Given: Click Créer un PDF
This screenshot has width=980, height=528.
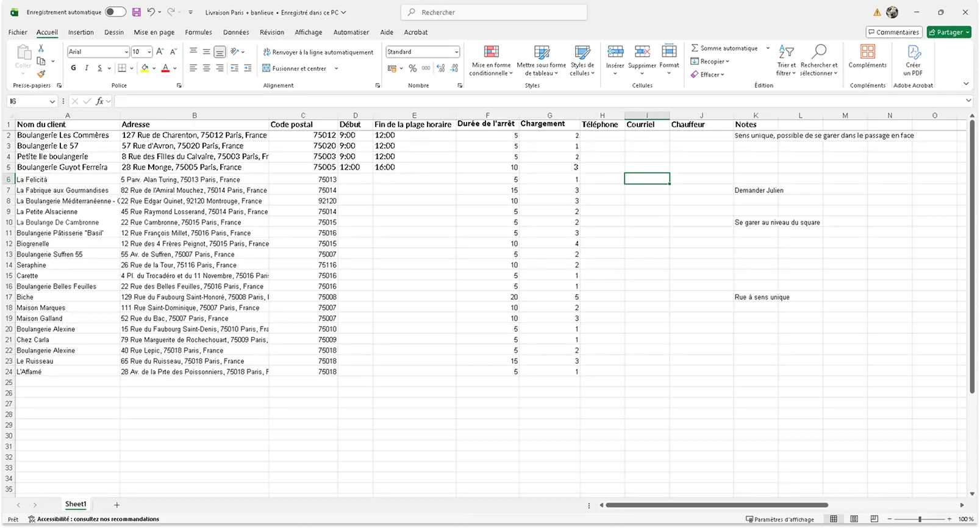Looking at the screenshot, I should 913,60.
